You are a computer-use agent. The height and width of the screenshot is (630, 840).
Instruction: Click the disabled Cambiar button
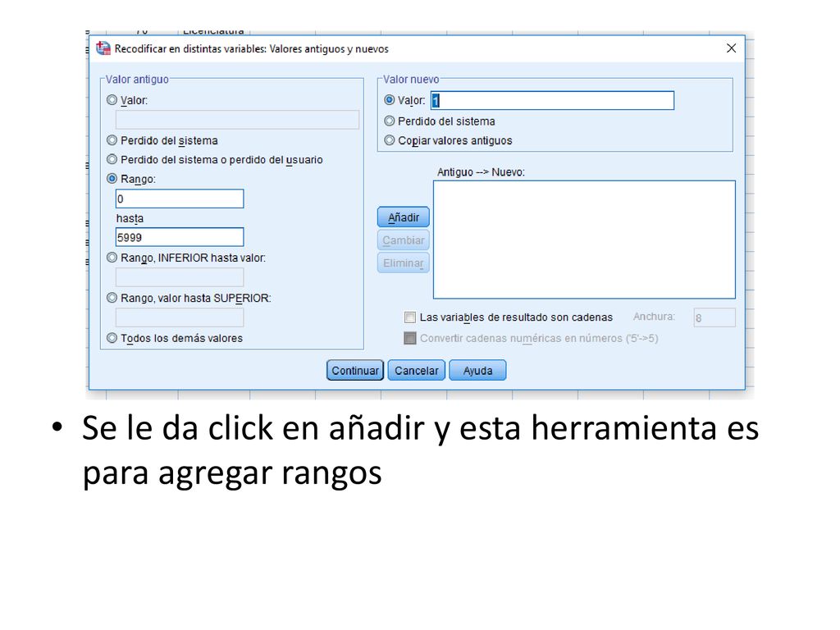[x=404, y=240]
